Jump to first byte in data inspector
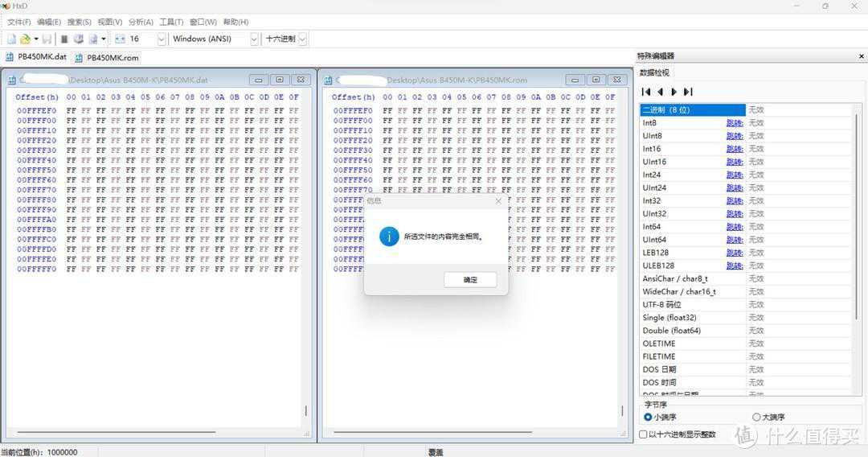868x457 pixels. pyautogui.click(x=646, y=92)
